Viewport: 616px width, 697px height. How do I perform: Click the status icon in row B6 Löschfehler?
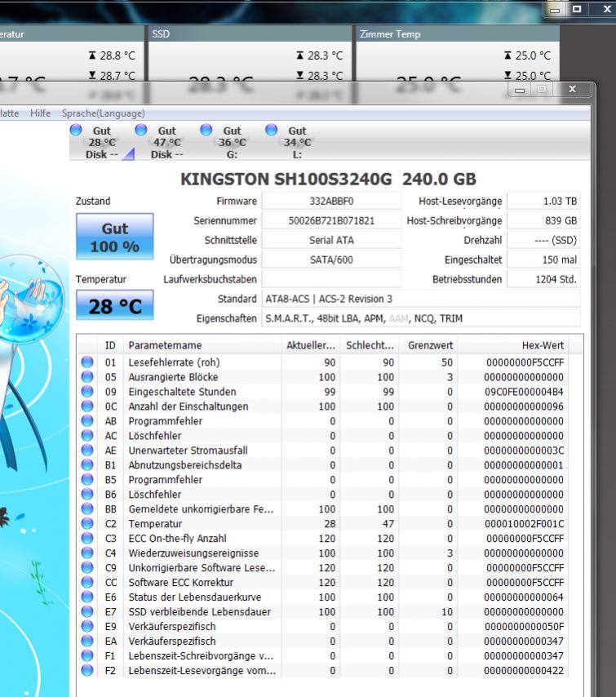pos(87,494)
